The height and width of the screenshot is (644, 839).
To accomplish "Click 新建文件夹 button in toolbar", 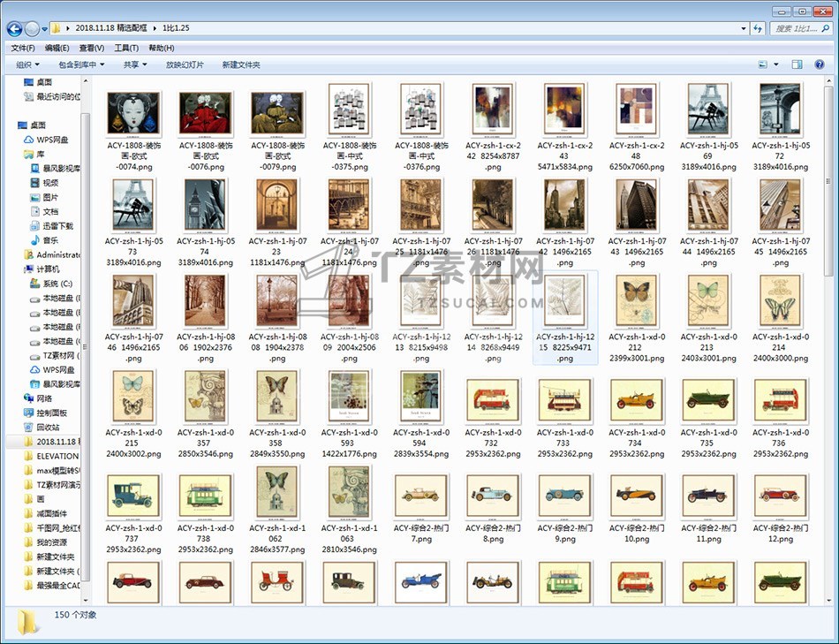I will (241, 64).
